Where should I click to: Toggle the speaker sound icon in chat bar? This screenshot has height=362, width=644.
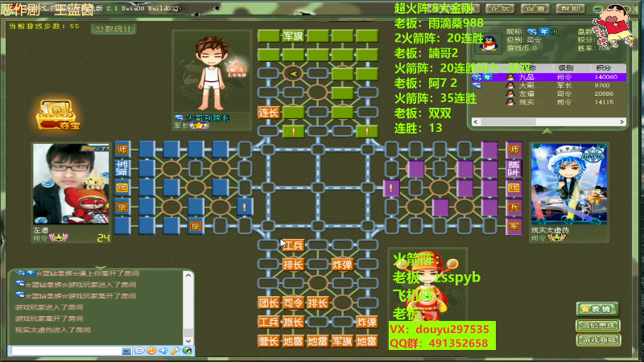tap(163, 351)
